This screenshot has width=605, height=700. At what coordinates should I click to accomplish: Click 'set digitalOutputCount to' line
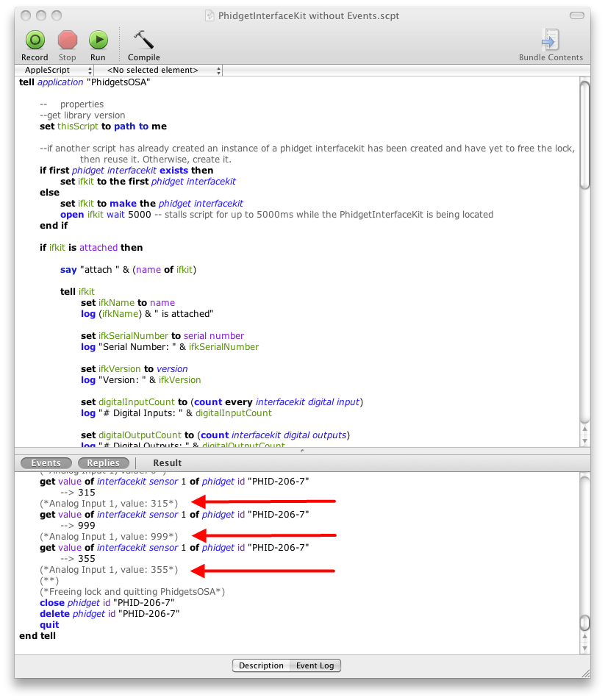[215, 435]
